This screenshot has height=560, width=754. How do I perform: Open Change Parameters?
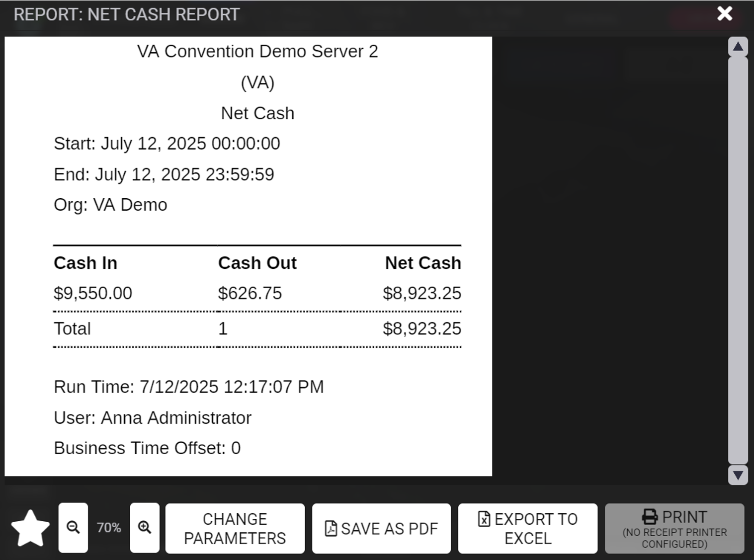(x=235, y=528)
